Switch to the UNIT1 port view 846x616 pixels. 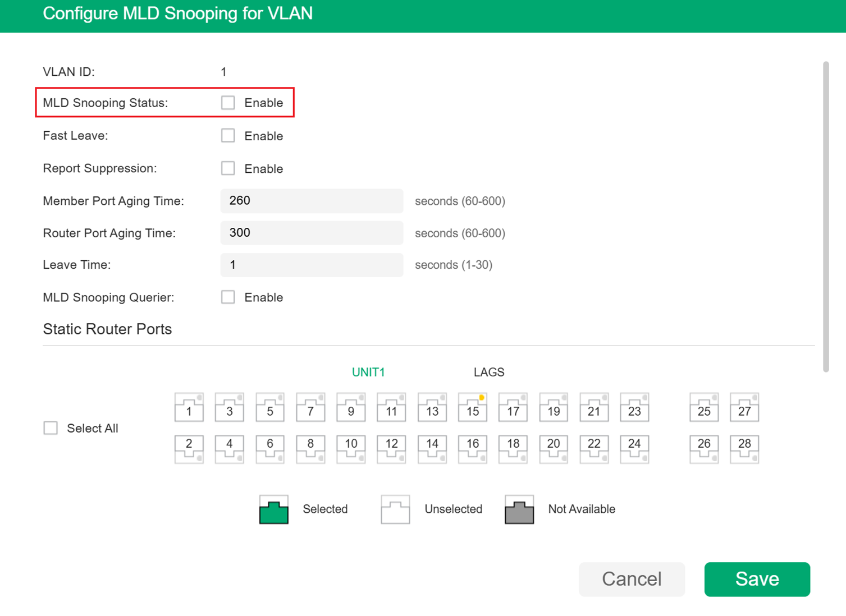(368, 371)
